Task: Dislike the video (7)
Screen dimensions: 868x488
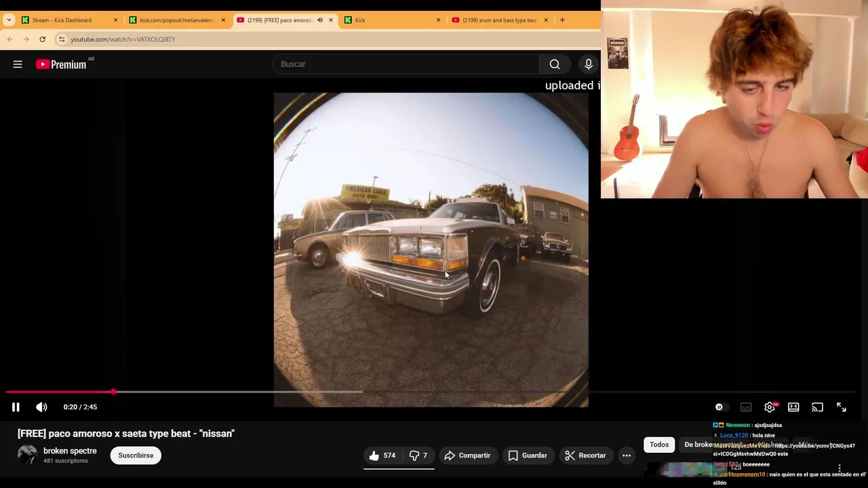Action: coord(418,455)
